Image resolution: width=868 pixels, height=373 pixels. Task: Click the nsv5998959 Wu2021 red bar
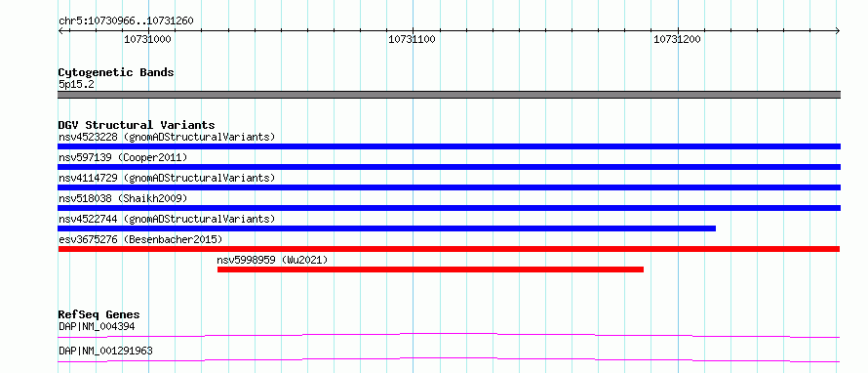coord(430,269)
